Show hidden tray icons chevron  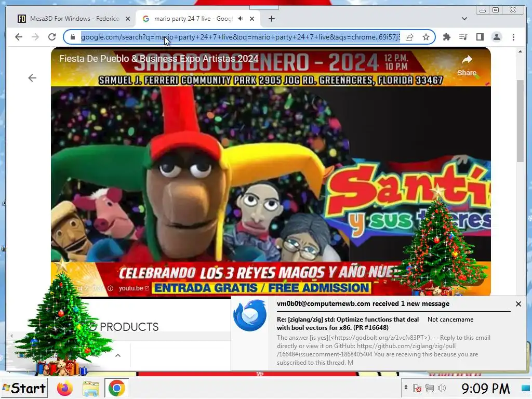tap(406, 388)
